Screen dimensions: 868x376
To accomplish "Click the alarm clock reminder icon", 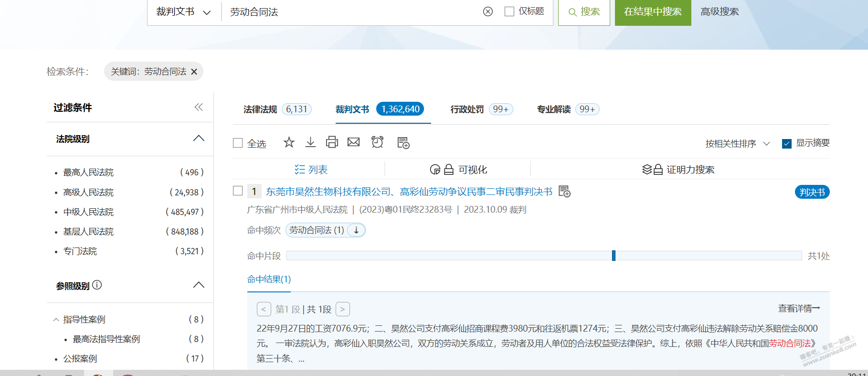I will pyautogui.click(x=377, y=142).
